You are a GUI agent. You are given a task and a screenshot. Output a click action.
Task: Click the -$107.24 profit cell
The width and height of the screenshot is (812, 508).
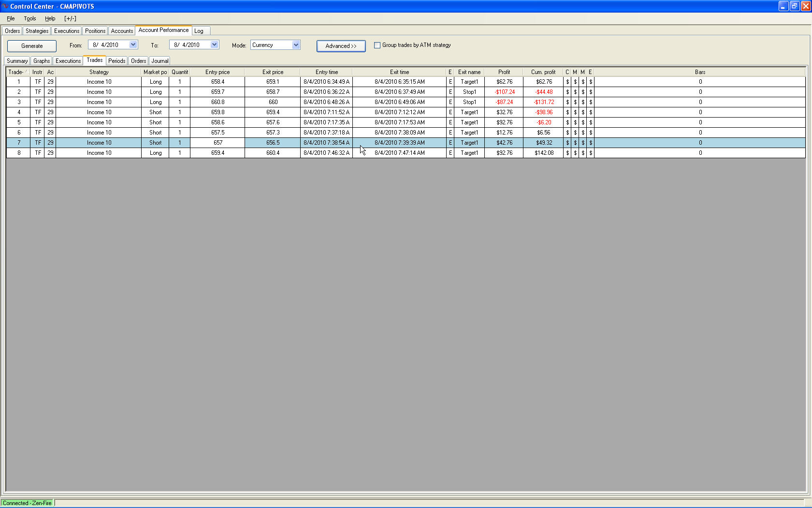pyautogui.click(x=504, y=92)
